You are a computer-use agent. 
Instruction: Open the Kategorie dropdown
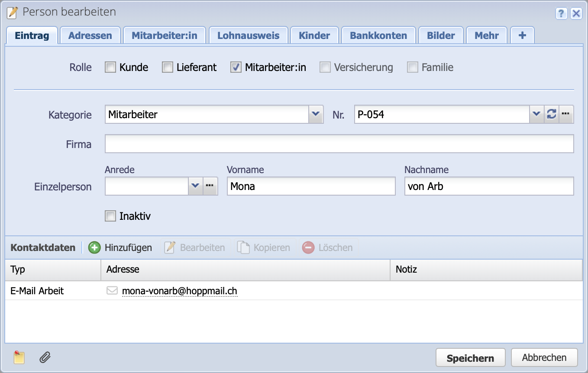tap(316, 114)
